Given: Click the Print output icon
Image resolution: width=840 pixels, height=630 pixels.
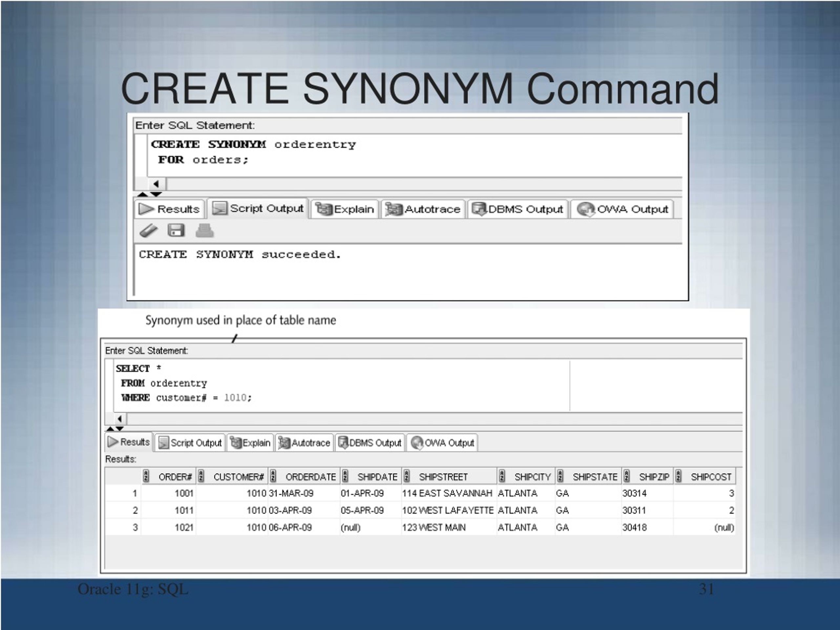Looking at the screenshot, I should [204, 230].
